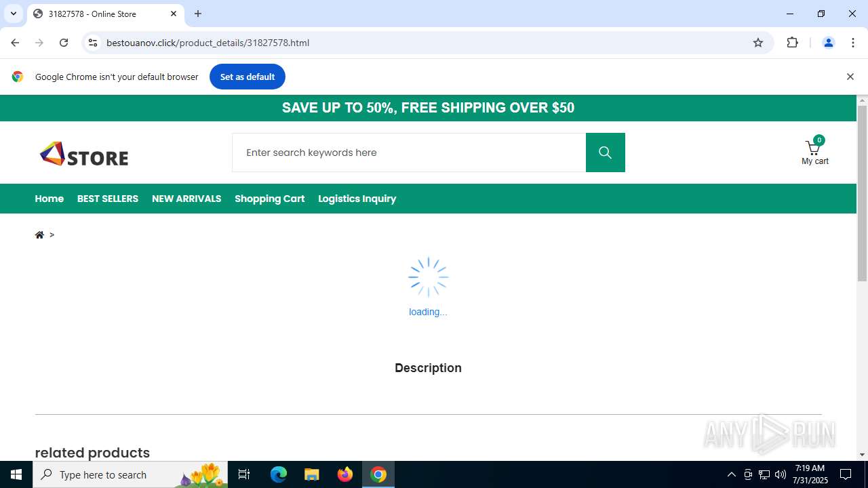
Task: Focus the search keywords input field
Action: tap(409, 152)
